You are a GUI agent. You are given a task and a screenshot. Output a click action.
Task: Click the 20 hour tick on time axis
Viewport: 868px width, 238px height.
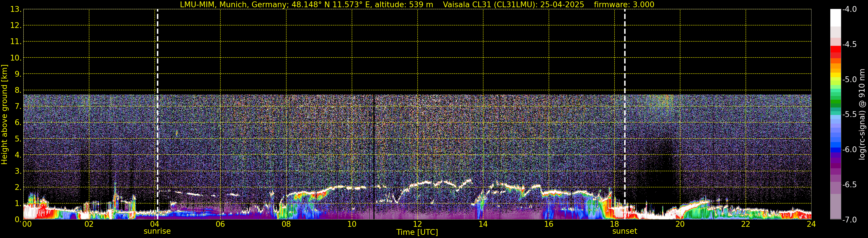click(x=680, y=224)
